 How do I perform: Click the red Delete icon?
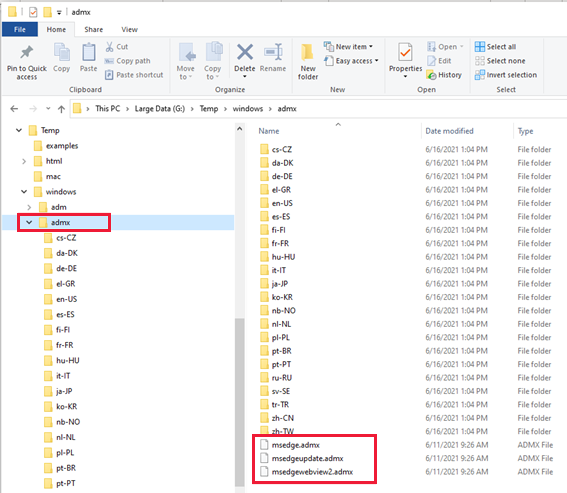click(x=245, y=52)
